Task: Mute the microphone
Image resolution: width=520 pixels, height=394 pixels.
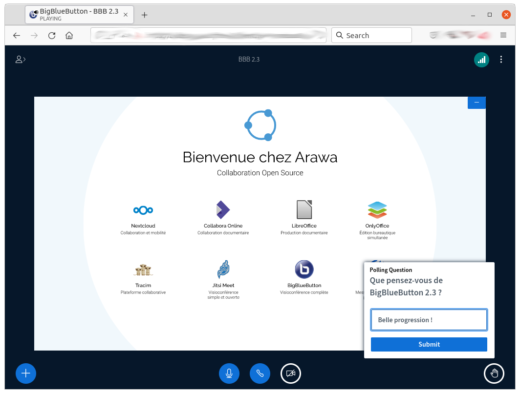Action: pos(229,373)
